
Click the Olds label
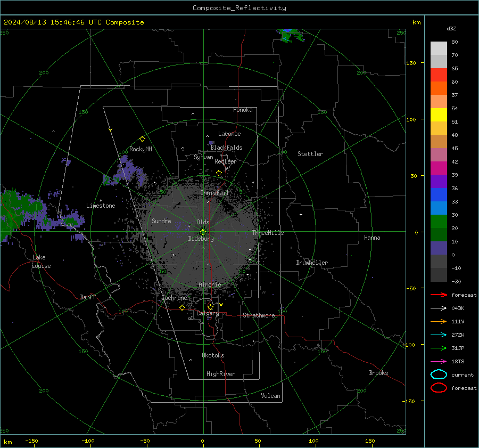(x=203, y=222)
